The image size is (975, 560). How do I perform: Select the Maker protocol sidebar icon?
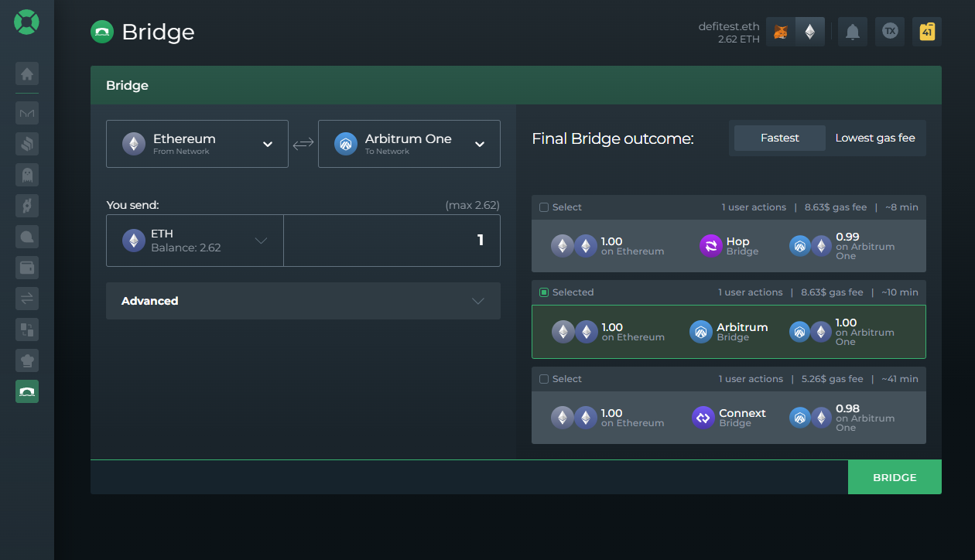point(27,113)
